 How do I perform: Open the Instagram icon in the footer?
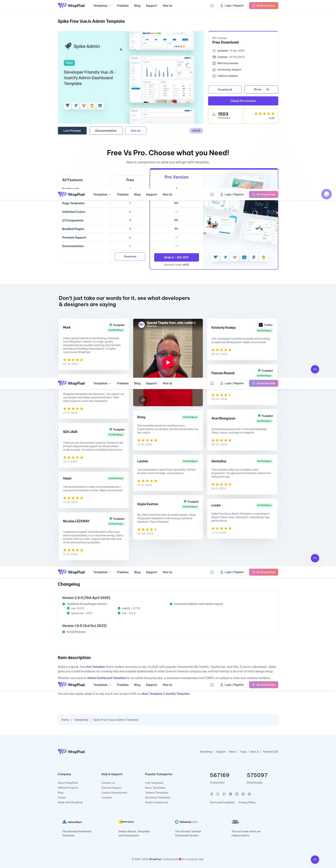[x=243, y=794]
